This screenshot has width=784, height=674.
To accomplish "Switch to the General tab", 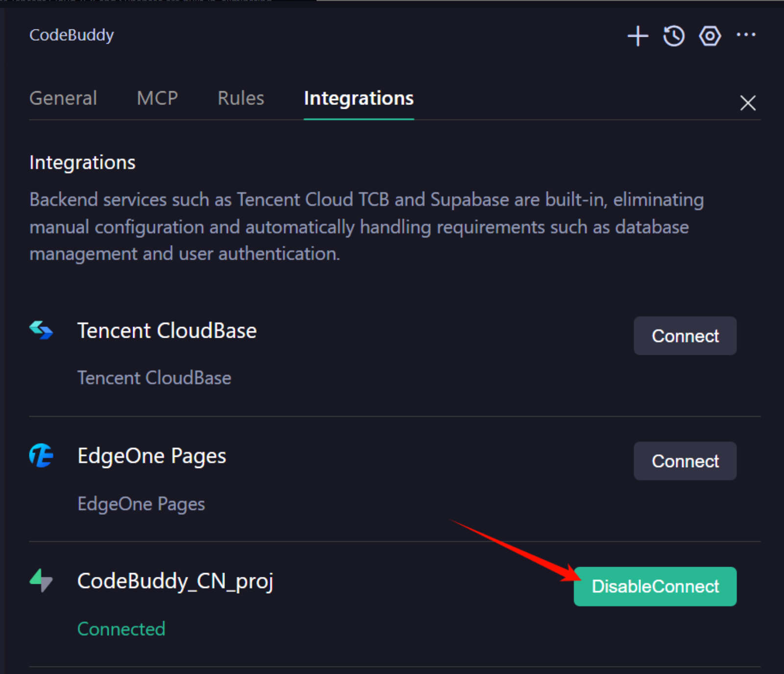I will tap(63, 99).
